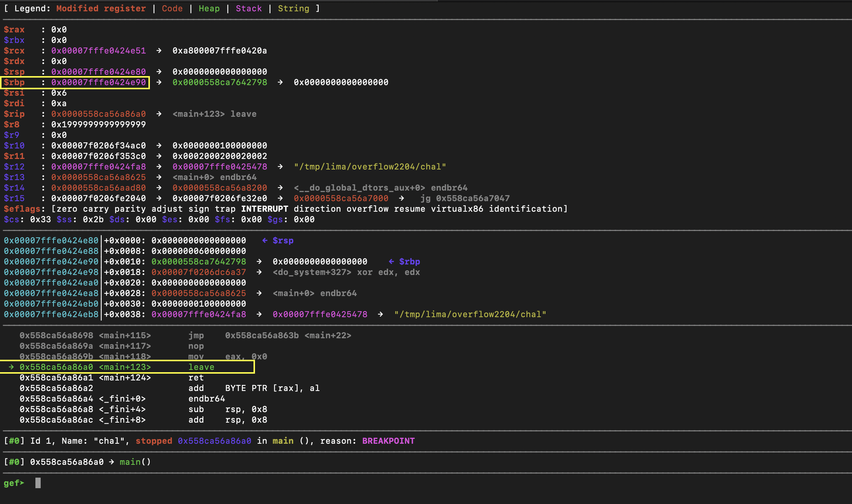This screenshot has height=504, width=852.
Task: Click sub rsp, 0x8 at <_fini+4>
Action: (144, 409)
